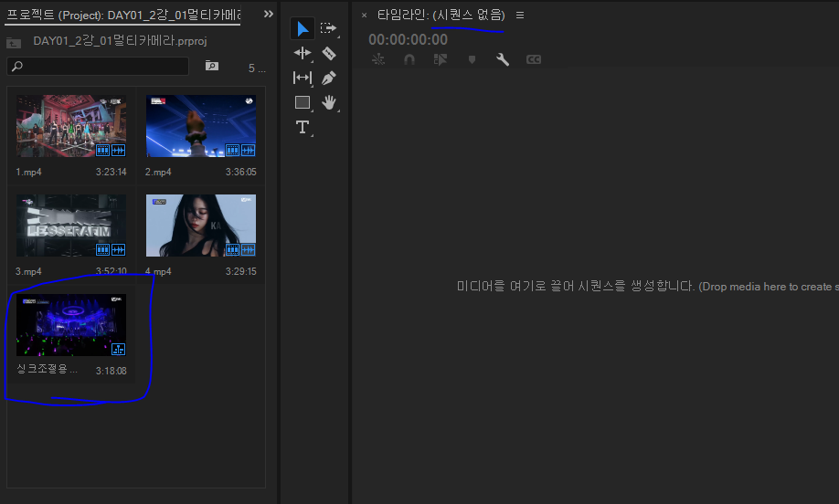839x504 pixels.
Task: Toggle closed captions CC button
Action: click(x=534, y=59)
